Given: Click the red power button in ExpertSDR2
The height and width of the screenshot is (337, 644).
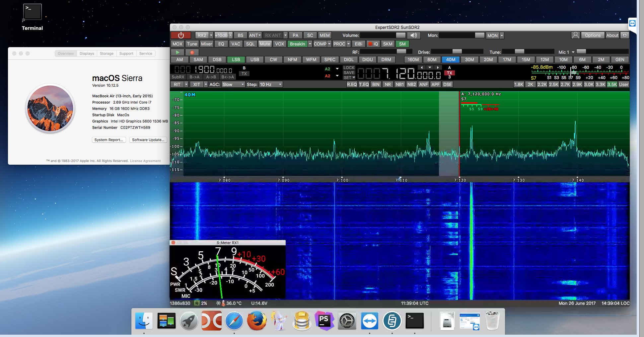Looking at the screenshot, I should point(181,35).
